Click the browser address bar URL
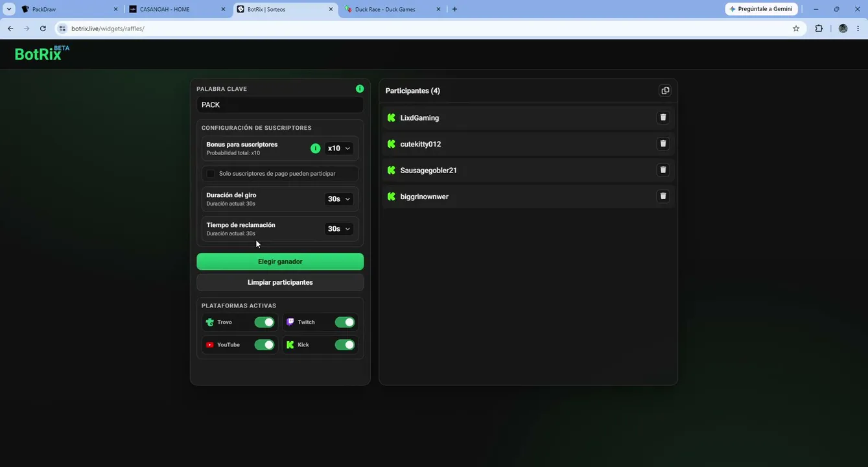This screenshot has width=868, height=467. [108, 29]
